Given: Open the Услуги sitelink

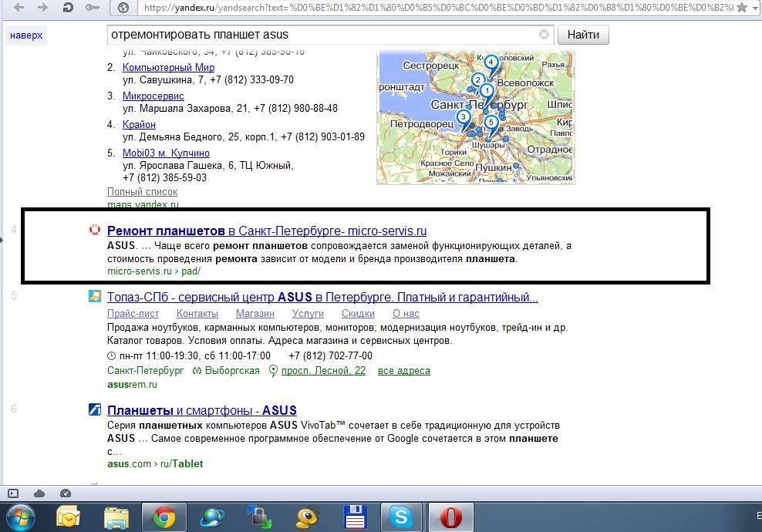Looking at the screenshot, I should coord(308,314).
